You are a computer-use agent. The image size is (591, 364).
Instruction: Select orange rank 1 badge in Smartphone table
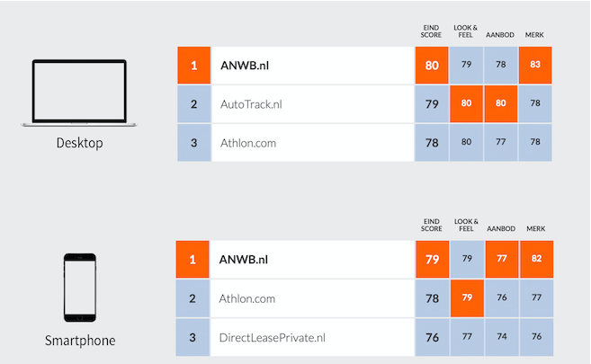pos(193,260)
